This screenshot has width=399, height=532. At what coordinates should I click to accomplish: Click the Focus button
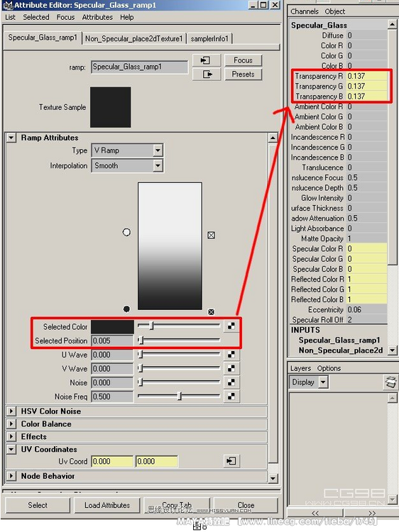click(x=243, y=60)
